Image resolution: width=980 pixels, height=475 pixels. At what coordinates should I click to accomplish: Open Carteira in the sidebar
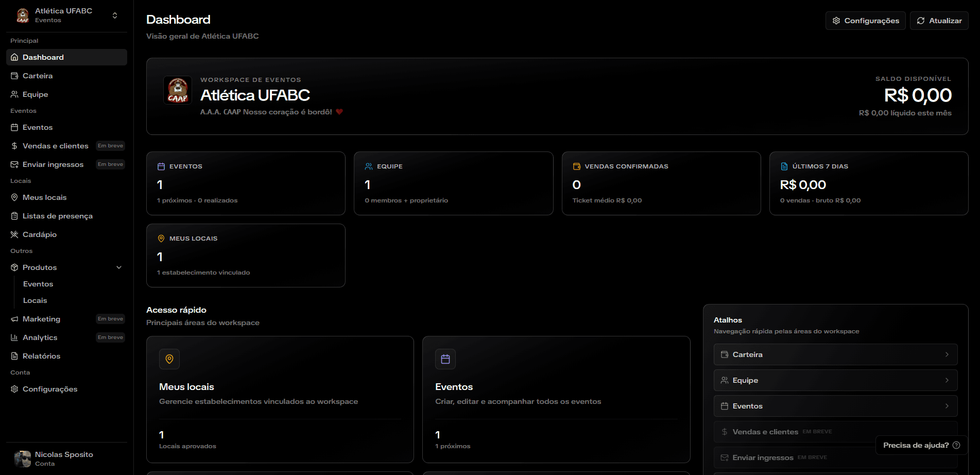(x=66, y=76)
